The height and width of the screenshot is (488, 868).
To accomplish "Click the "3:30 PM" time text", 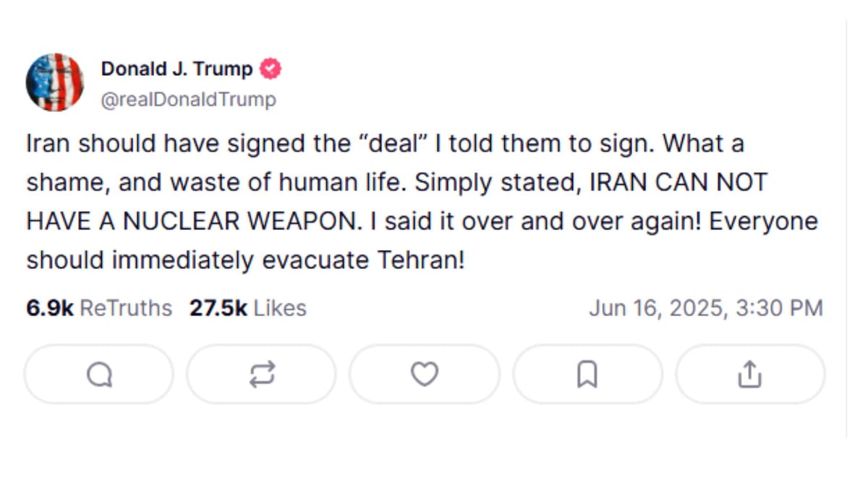I will [x=779, y=308].
